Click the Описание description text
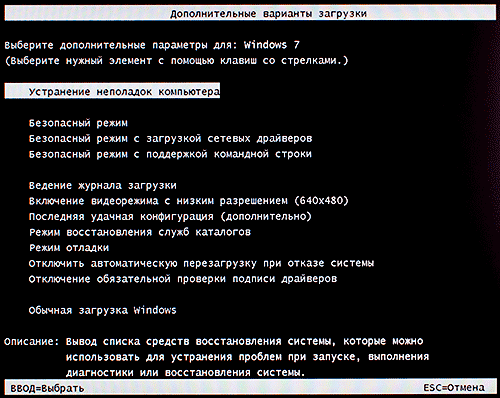This screenshot has height=398, width=500. click(31, 342)
